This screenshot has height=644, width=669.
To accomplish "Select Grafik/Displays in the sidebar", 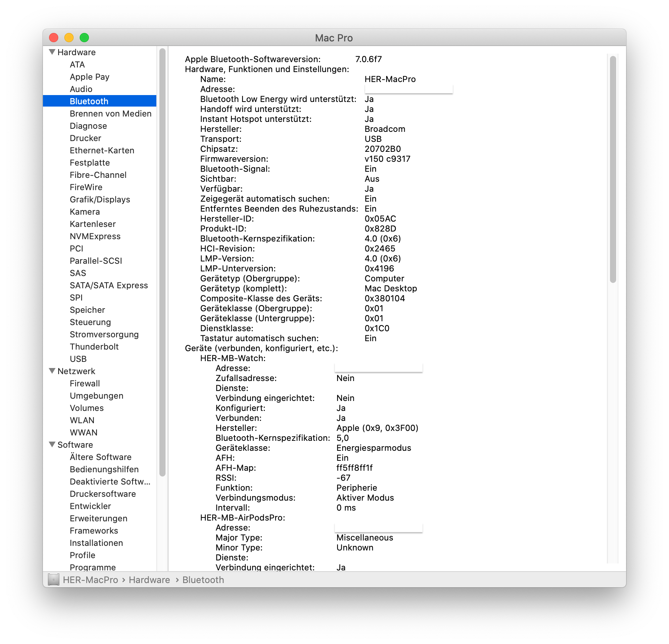I will [x=100, y=199].
